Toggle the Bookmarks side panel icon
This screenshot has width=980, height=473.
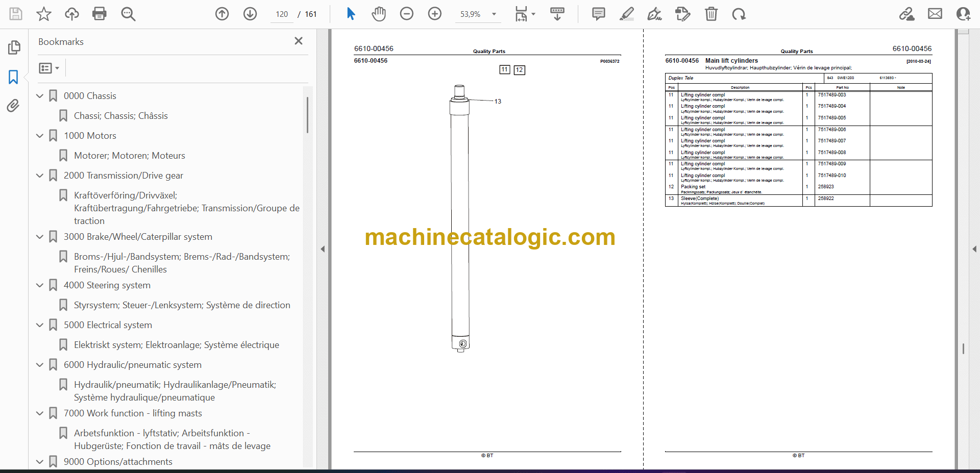(13, 77)
